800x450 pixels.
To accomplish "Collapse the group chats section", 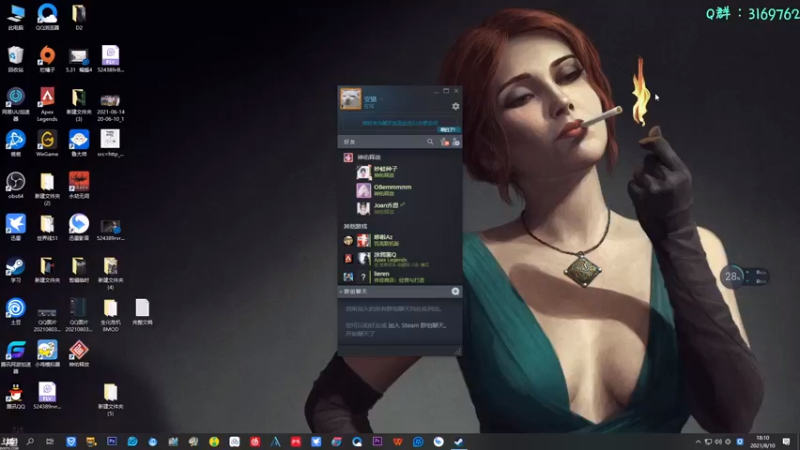I will click(x=340, y=292).
